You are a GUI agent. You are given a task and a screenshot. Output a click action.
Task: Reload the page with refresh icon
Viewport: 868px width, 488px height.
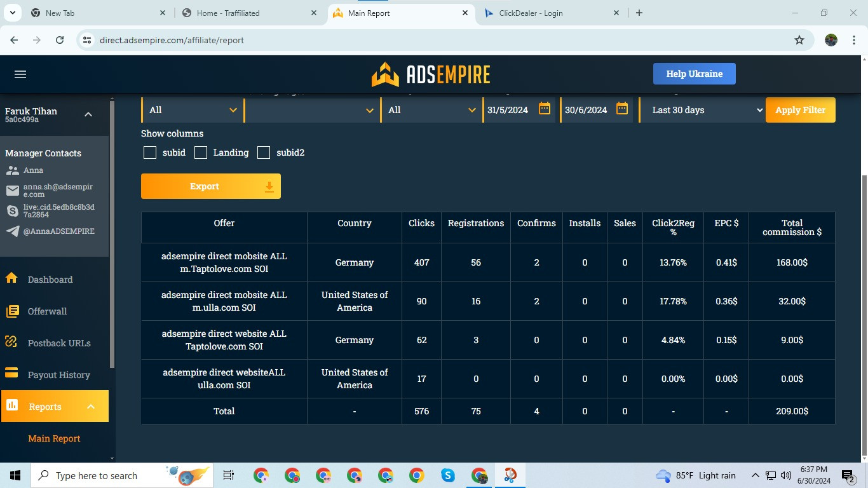pos(60,40)
